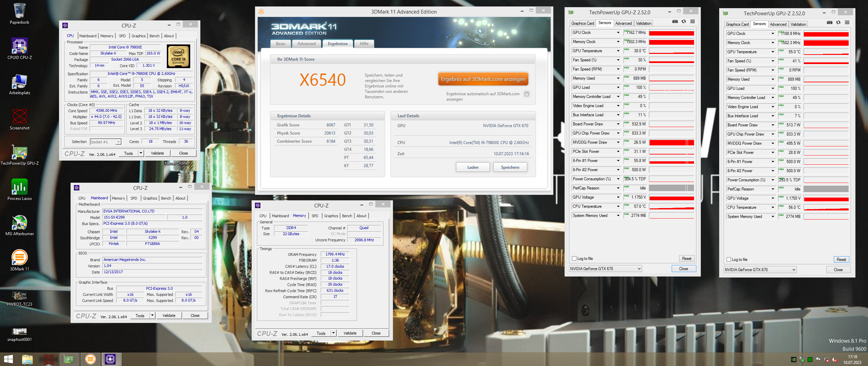Screen dimensions: 868x366
Task: Switch to Basic tab in 3DMark 11
Action: (x=281, y=44)
